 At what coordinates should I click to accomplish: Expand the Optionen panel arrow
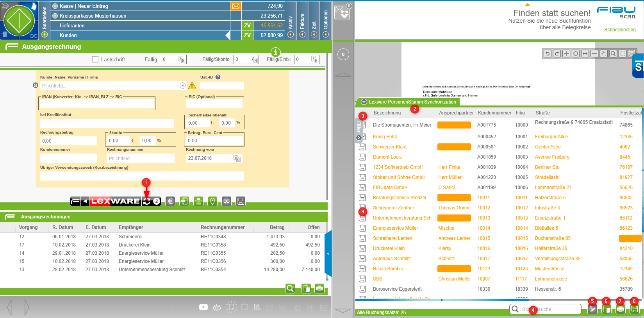coord(326,34)
